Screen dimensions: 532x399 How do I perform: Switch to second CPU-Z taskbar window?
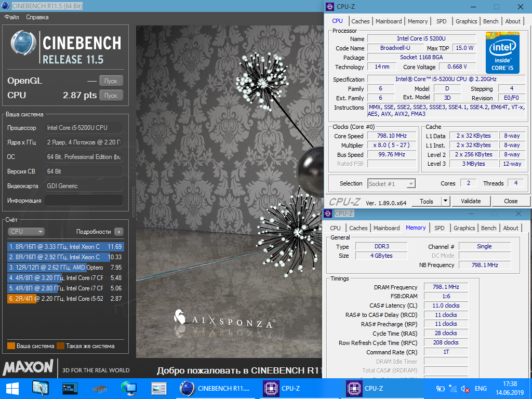point(382,389)
